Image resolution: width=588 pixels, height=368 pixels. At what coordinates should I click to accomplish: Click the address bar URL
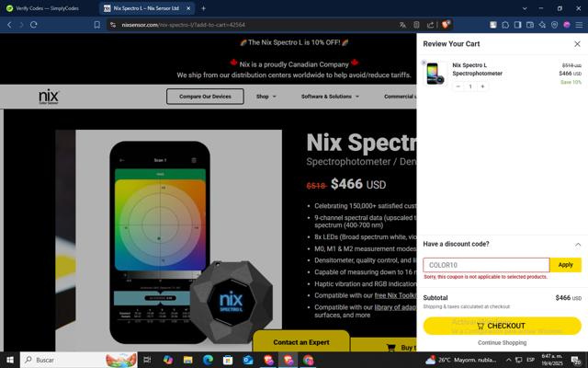183,25
